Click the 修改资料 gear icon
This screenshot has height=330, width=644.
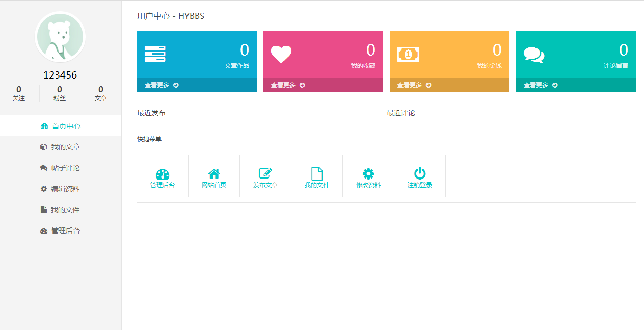(368, 174)
